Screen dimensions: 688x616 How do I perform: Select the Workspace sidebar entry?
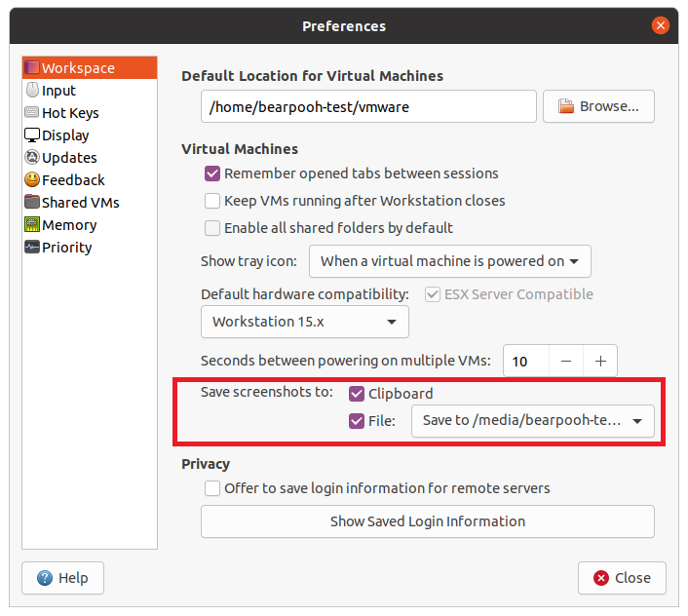tap(90, 68)
